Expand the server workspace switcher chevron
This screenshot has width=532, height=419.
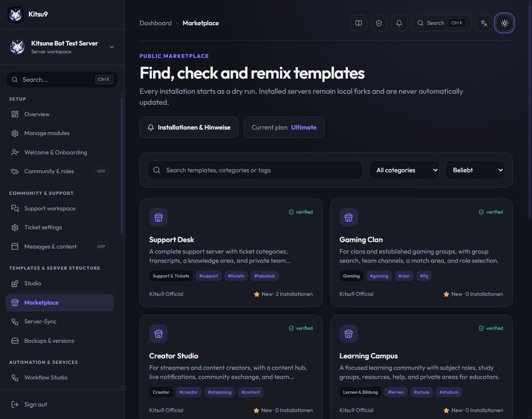click(112, 47)
